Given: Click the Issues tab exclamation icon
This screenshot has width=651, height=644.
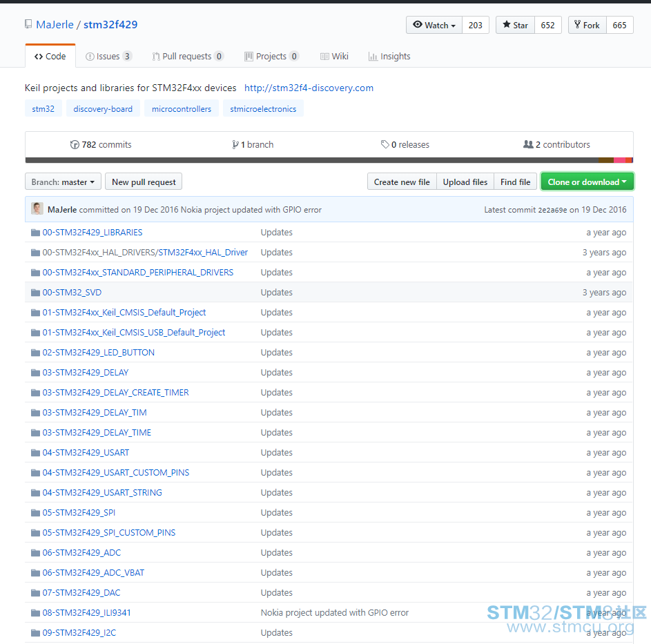Looking at the screenshot, I should [x=90, y=57].
